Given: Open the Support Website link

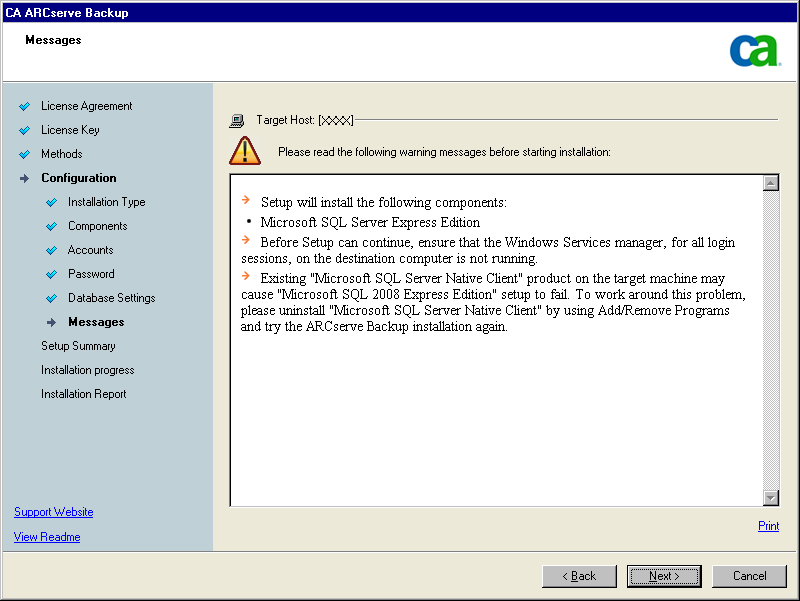Looking at the screenshot, I should (54, 512).
